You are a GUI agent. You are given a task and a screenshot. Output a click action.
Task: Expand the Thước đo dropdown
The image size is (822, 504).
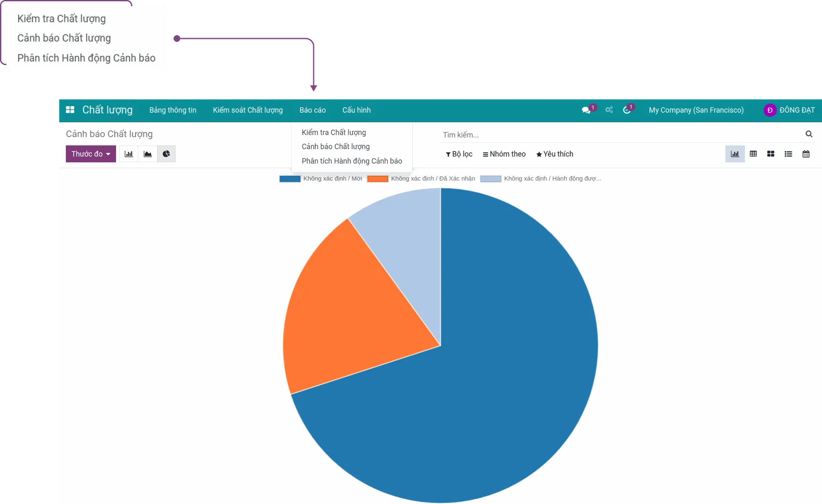click(x=91, y=154)
